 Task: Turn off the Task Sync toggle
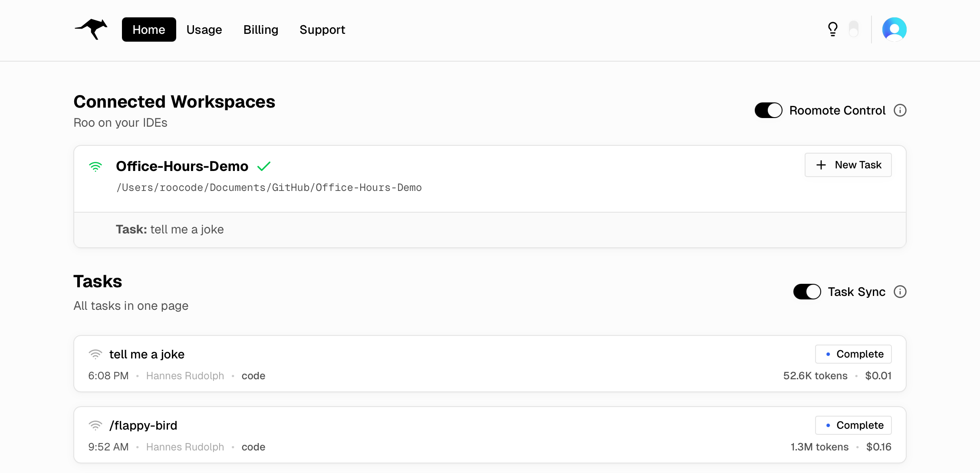click(806, 292)
